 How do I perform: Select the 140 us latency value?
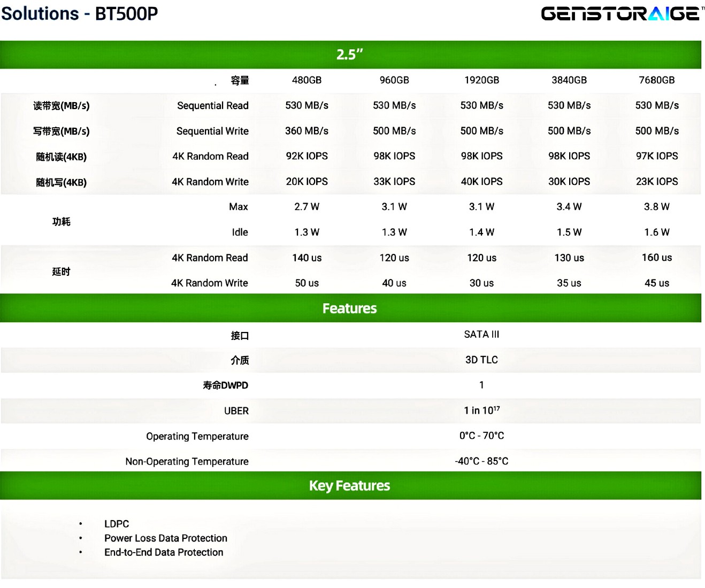307,258
